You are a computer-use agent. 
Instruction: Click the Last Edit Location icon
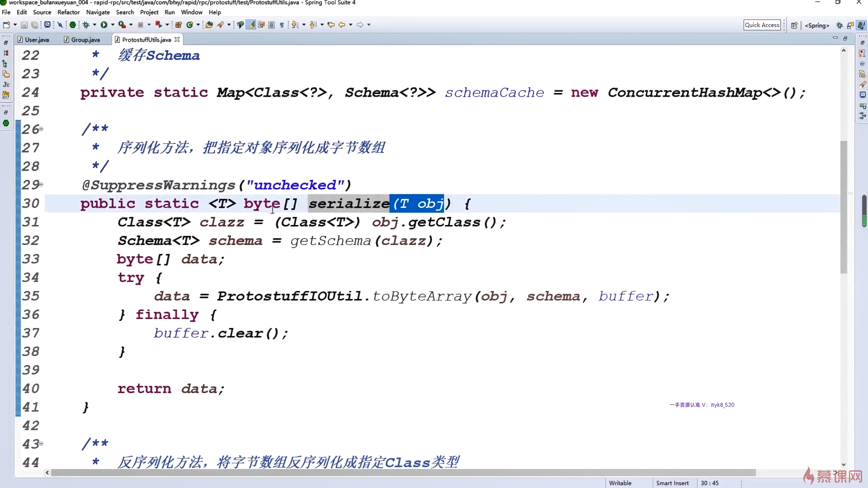(331, 25)
